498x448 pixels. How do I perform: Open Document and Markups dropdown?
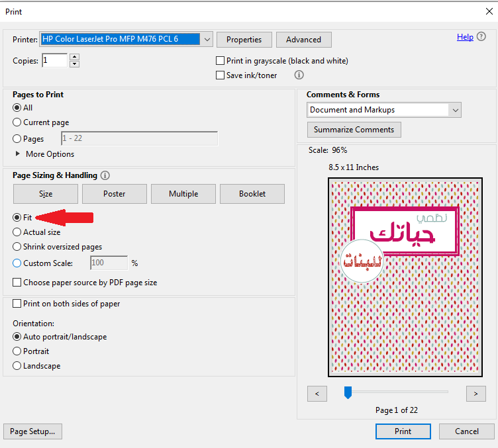click(x=454, y=110)
